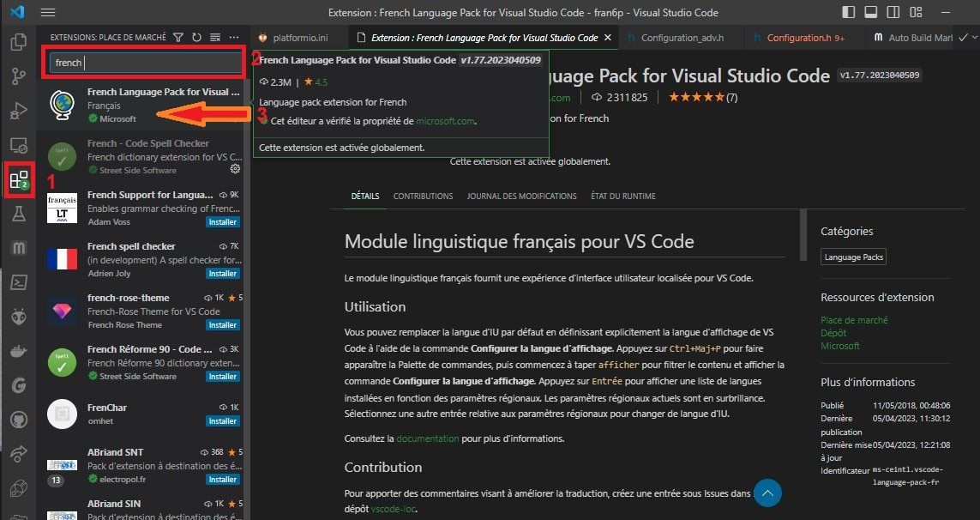Select the DÉTAILS tab
Viewport: 980px width, 520px height.
365,196
